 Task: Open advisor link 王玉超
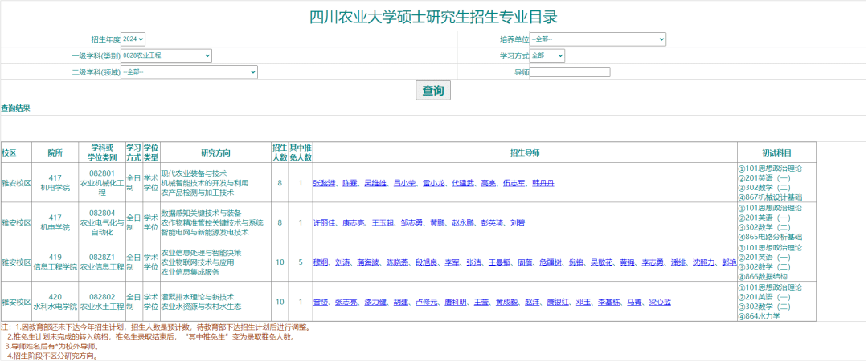tap(383, 222)
